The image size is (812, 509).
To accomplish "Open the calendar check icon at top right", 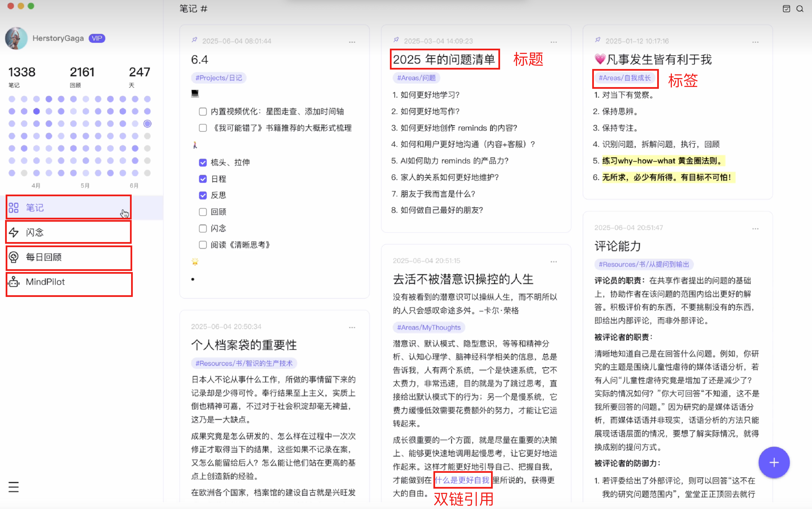I will 786,9.
